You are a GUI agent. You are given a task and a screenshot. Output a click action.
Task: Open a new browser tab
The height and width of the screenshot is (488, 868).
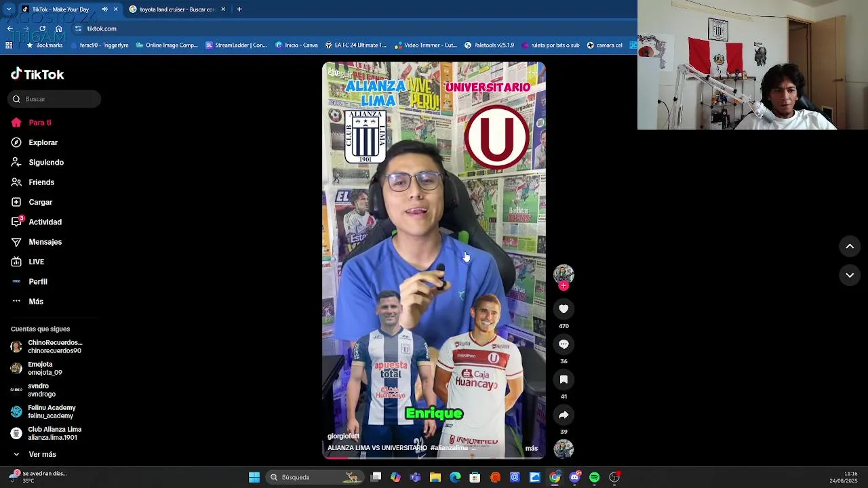point(239,9)
